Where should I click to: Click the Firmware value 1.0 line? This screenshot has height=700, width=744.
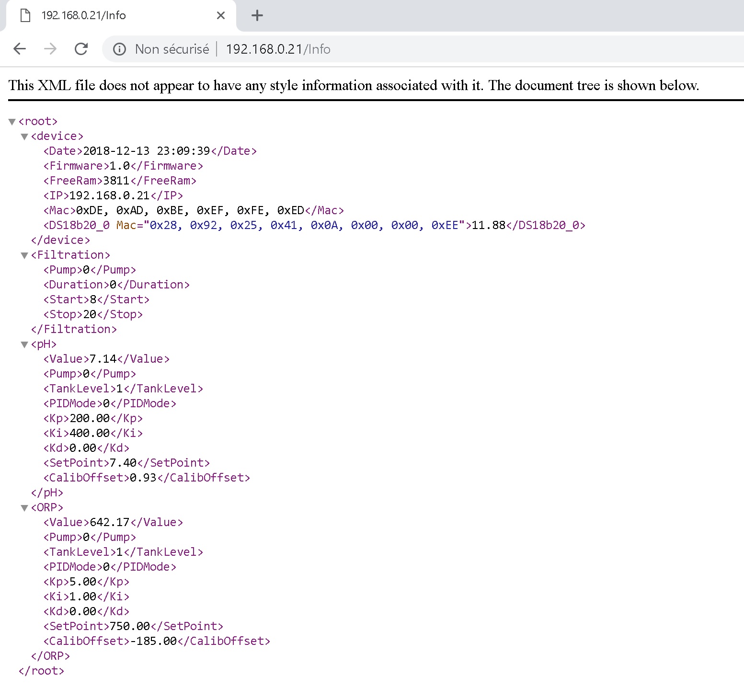(x=123, y=166)
